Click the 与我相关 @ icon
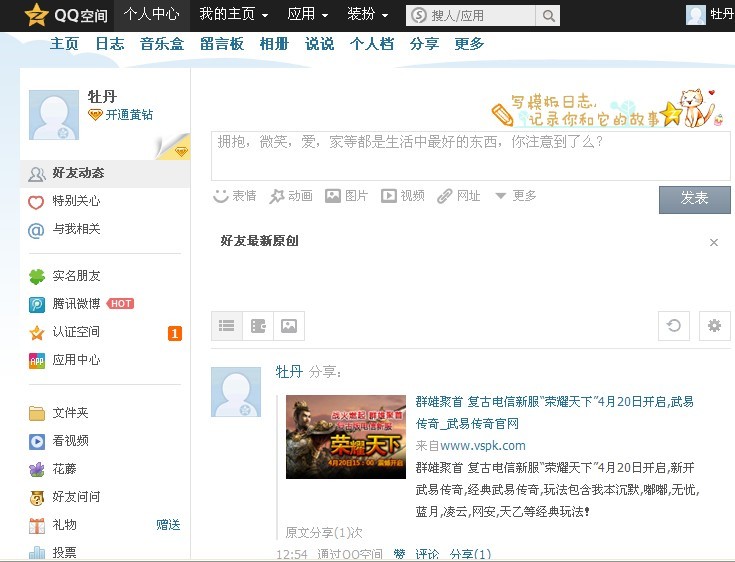The height and width of the screenshot is (562, 735). click(x=36, y=230)
